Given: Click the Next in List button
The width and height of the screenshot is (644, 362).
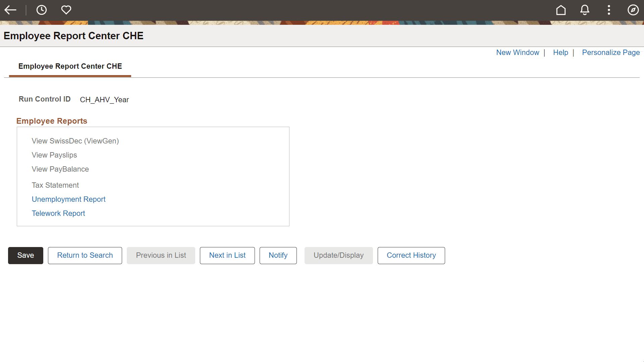Looking at the screenshot, I should (227, 255).
